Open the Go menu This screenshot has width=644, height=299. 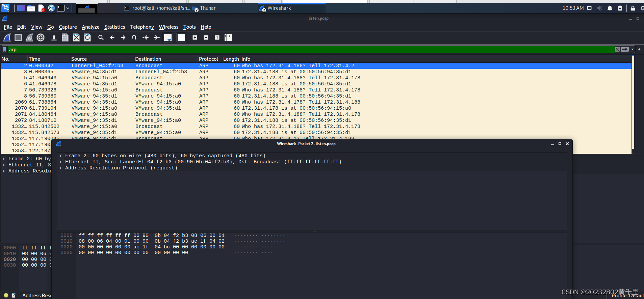click(x=51, y=27)
